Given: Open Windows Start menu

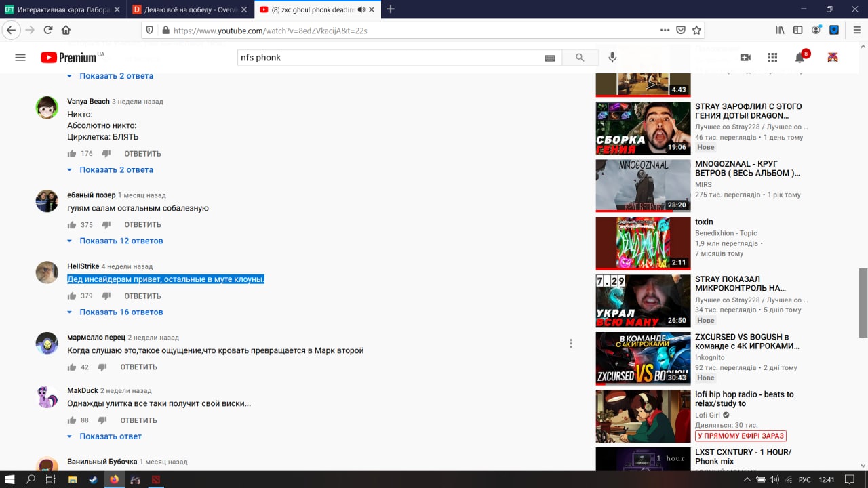Looking at the screenshot, I should pyautogui.click(x=10, y=479).
